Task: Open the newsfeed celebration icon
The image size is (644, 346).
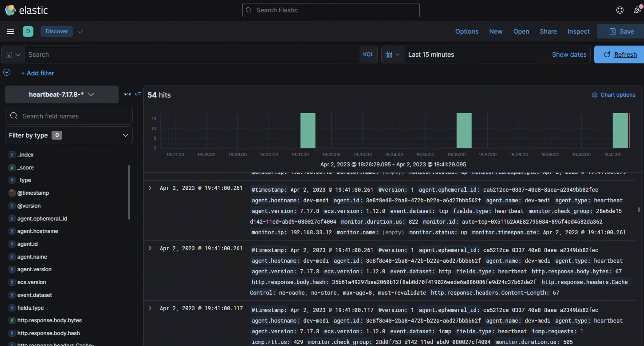Action: 638,10
